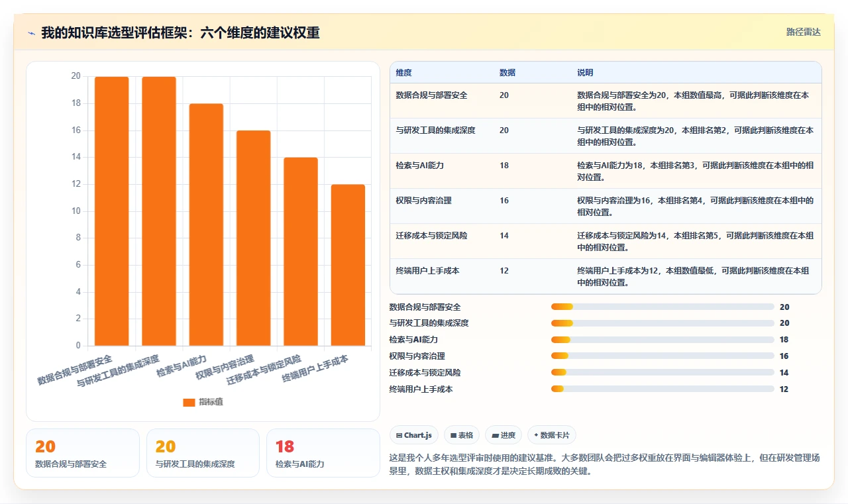
Task: Select the 与研发工具的集成深度 table row name
Action: 435,130
